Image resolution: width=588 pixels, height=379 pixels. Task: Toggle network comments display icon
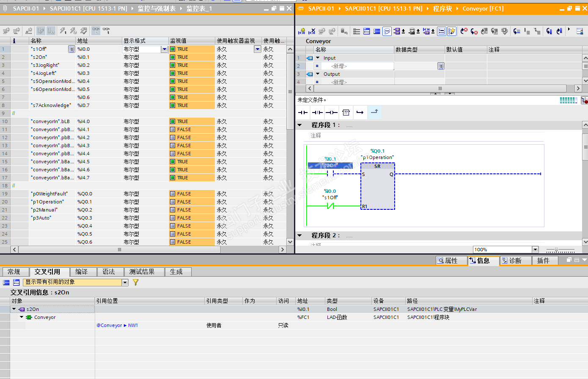(387, 31)
